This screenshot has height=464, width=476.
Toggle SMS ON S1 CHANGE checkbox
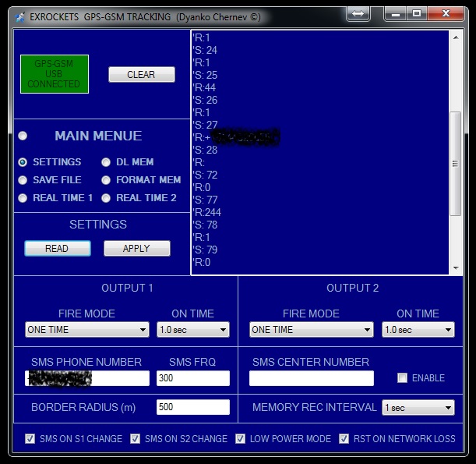coord(30,438)
